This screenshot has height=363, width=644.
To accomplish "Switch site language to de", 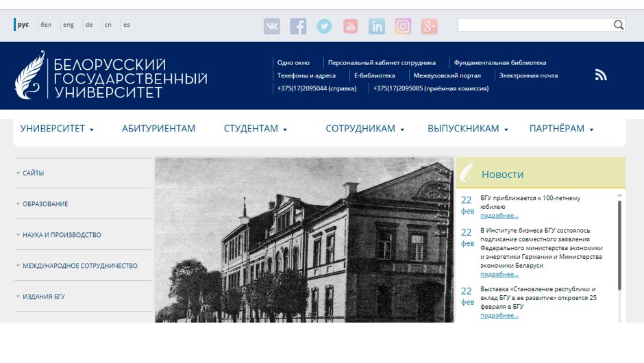I will (89, 25).
